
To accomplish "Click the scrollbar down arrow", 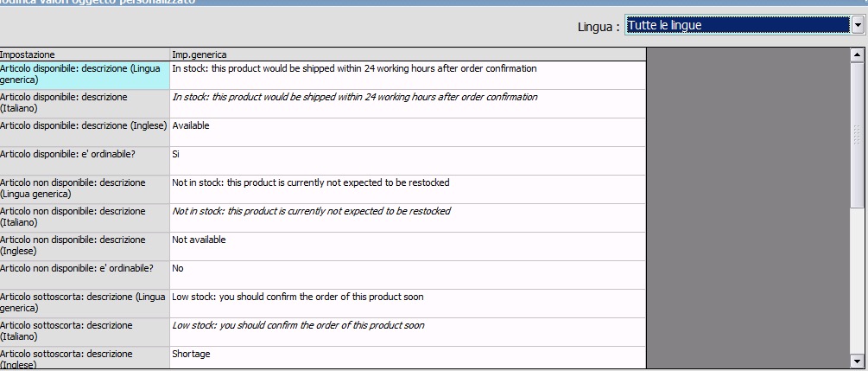I will (x=857, y=360).
